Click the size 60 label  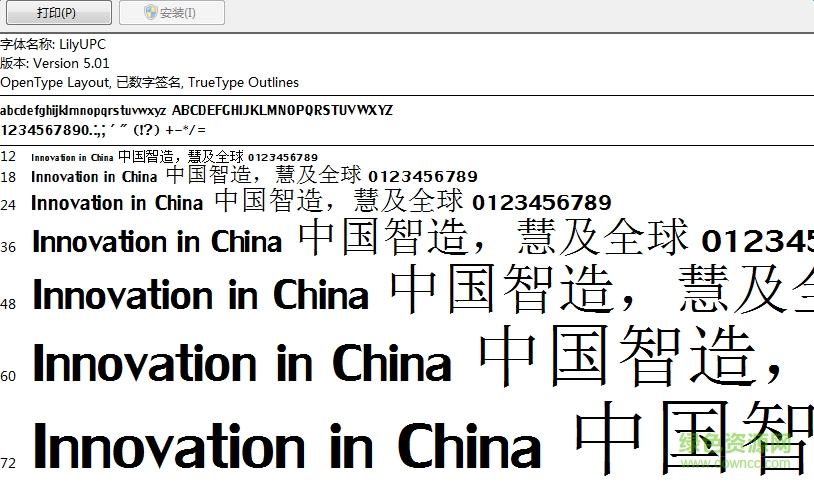8,376
